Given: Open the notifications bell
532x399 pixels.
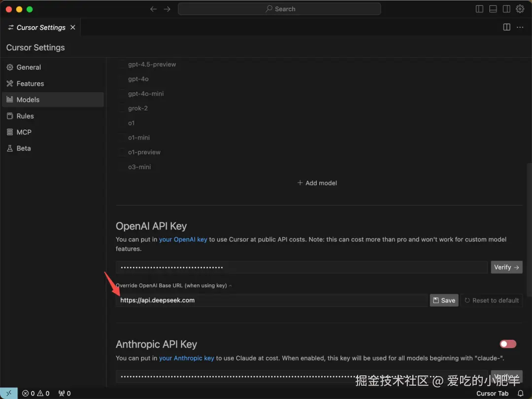Looking at the screenshot, I should coord(521,393).
